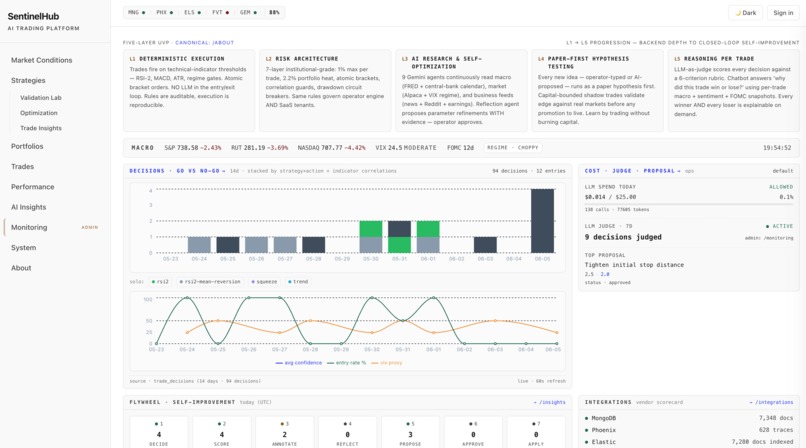
Task: Go to Validation Lab
Action: point(41,98)
